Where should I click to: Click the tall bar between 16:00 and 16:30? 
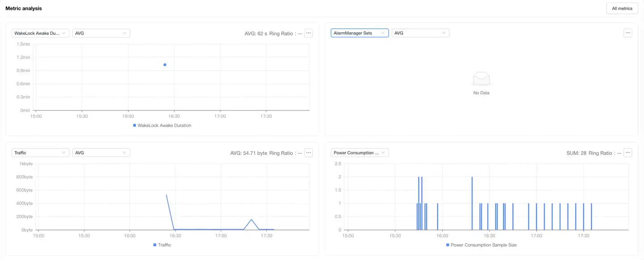pyautogui.click(x=472, y=204)
